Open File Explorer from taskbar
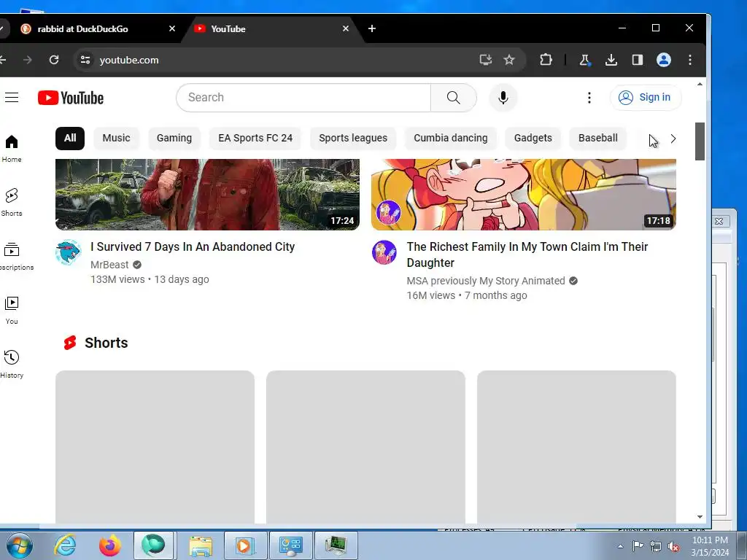This screenshot has height=560, width=747. click(201, 545)
